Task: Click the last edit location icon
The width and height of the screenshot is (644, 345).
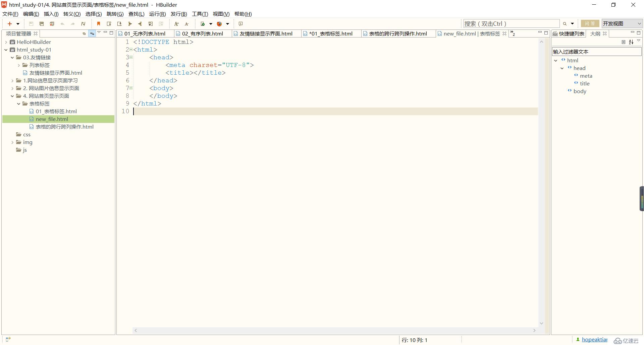Action: [151, 24]
